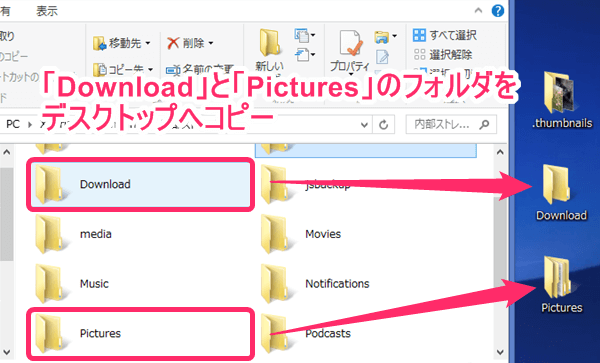The width and height of the screenshot is (600, 363).
Task: Click the Notifications folder name text
Action: [337, 284]
